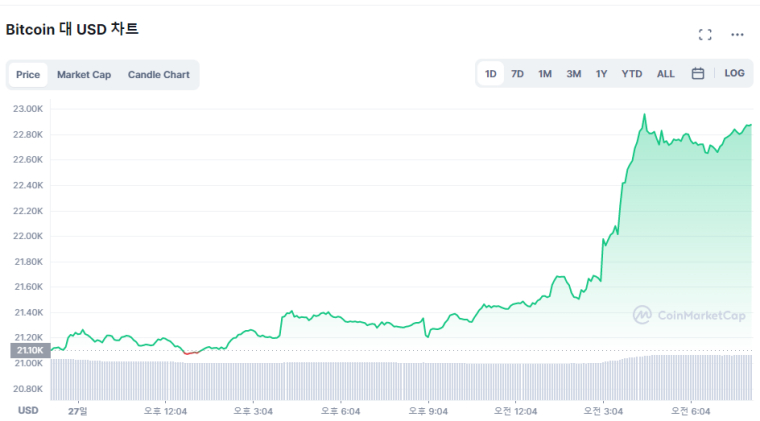
Task: Open fullscreen chart view icon
Action: (705, 35)
